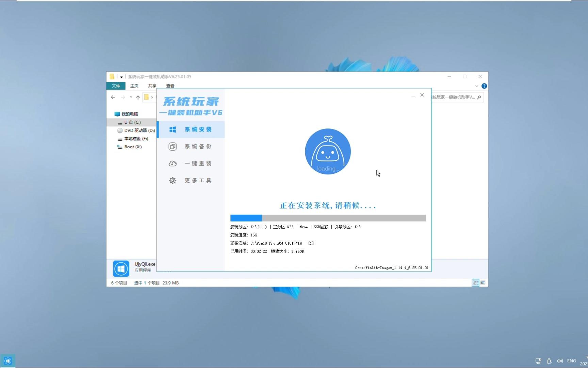Click the folder icon in Explorer title bar
The height and width of the screenshot is (368, 588).
click(112, 77)
